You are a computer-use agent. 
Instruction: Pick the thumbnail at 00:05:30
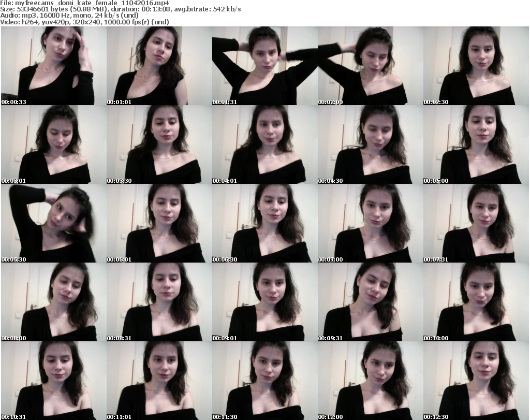pyautogui.click(x=53, y=223)
